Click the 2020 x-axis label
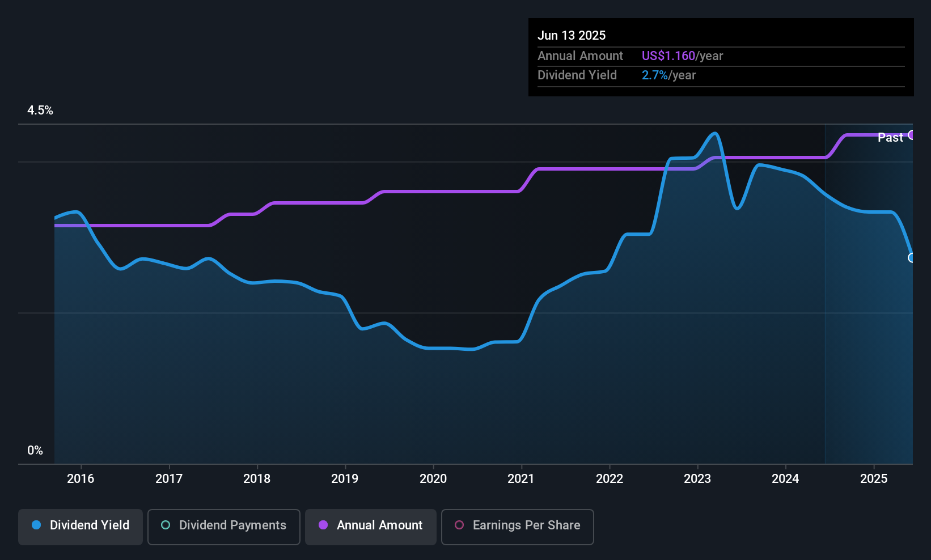Viewport: 931px width, 560px height. pyautogui.click(x=433, y=478)
